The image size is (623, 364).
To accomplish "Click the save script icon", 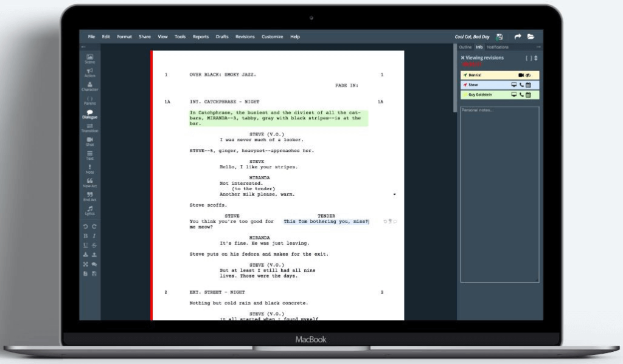I will [499, 36].
